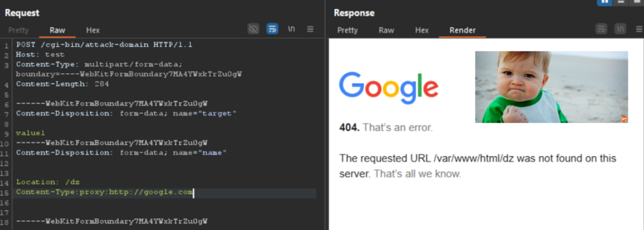Switch to Pretty tab in Request panel

[x=18, y=30]
